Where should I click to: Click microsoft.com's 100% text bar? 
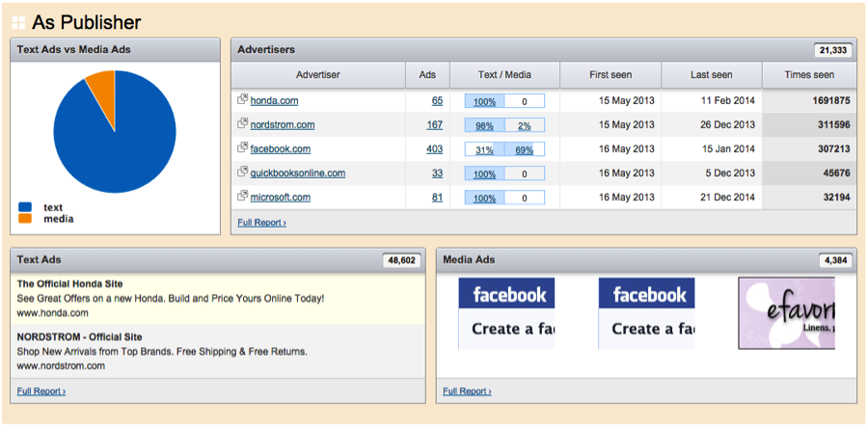point(485,198)
